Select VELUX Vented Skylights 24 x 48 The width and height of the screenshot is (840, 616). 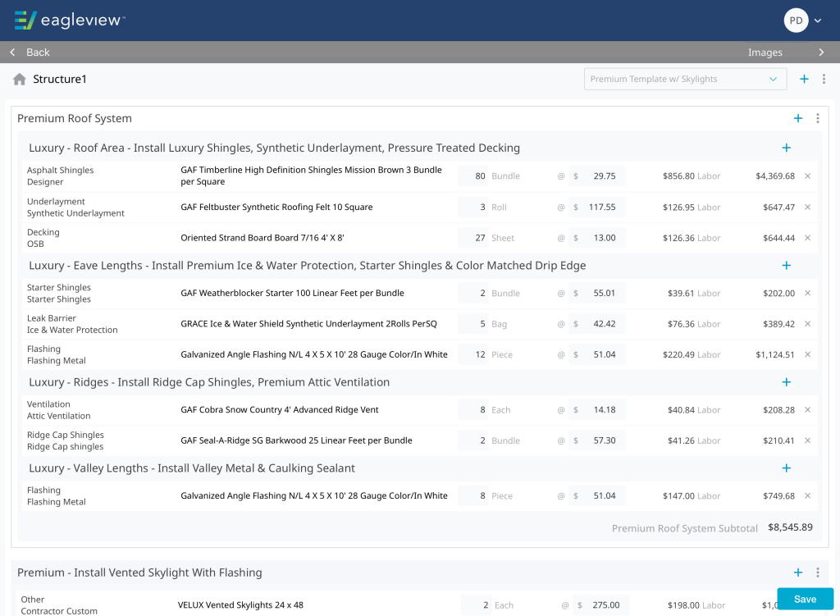240,605
